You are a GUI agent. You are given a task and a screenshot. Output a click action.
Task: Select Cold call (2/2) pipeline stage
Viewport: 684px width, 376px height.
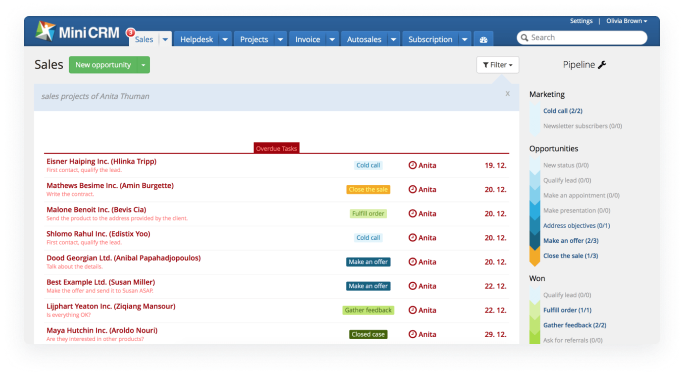click(x=563, y=111)
